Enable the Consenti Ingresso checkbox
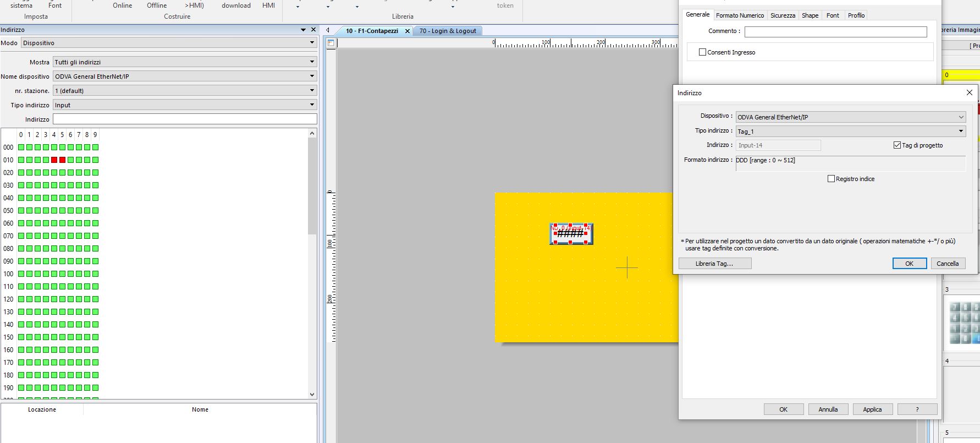 pos(702,52)
